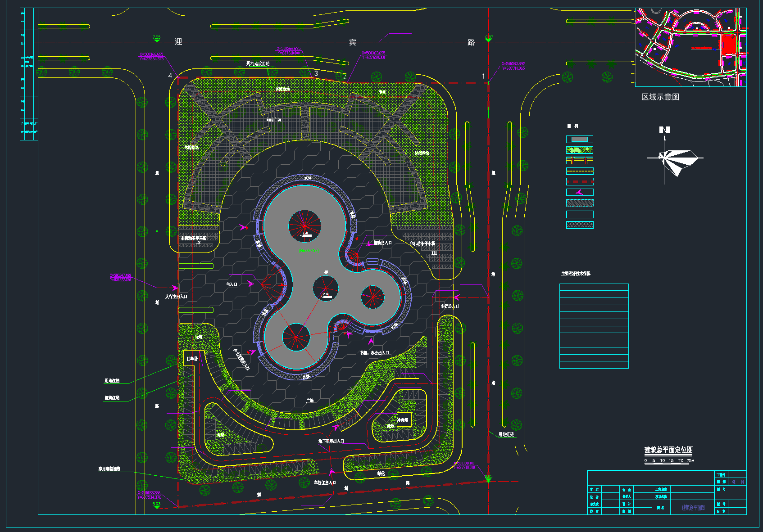The height and width of the screenshot is (532, 763).
Task: Click the gray building swatch in the legend
Action: click(x=580, y=139)
